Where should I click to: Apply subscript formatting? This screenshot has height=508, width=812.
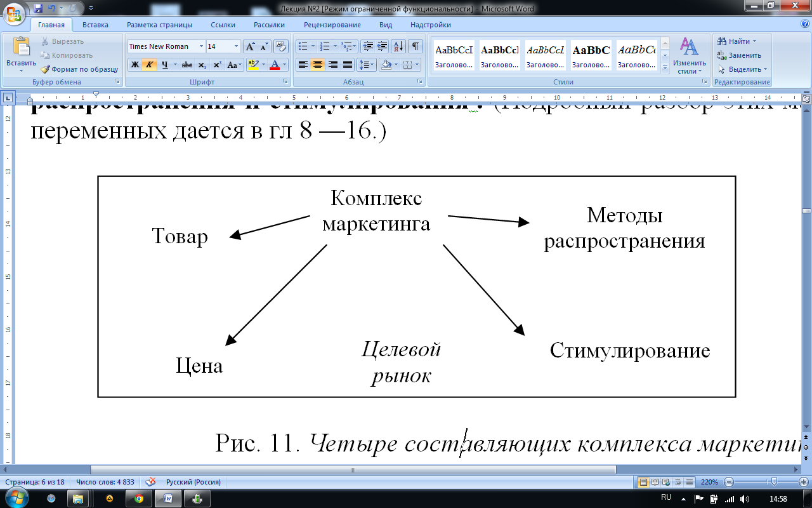click(x=202, y=65)
